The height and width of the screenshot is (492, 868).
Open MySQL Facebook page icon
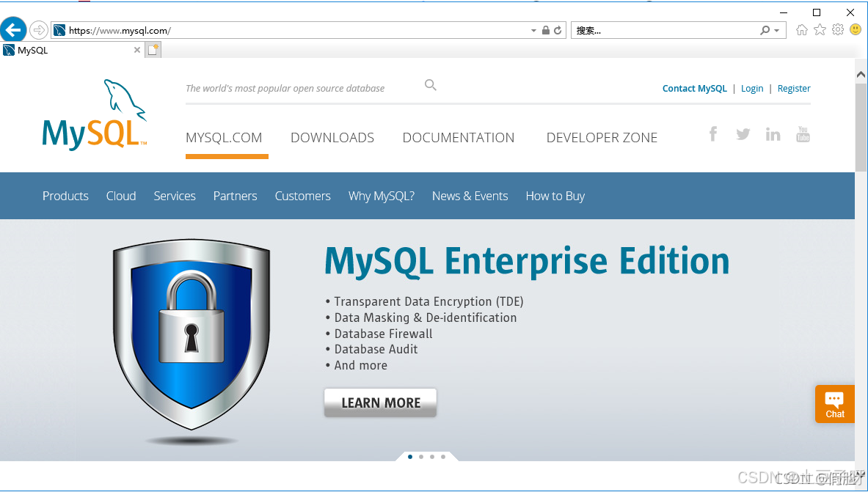(714, 134)
